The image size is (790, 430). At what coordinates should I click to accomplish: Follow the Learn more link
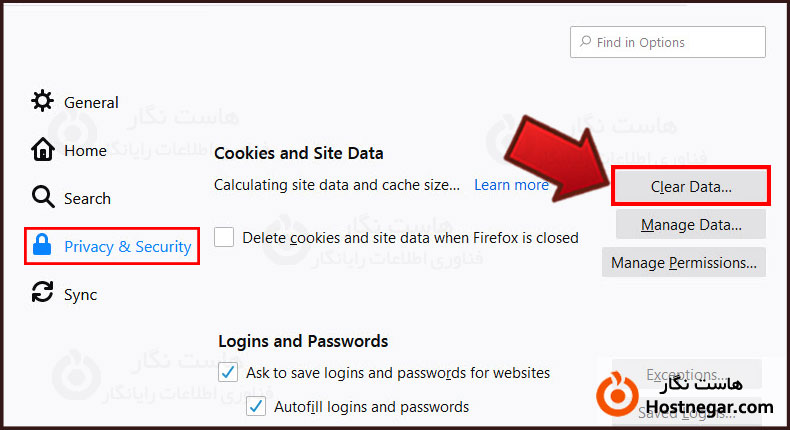511,185
